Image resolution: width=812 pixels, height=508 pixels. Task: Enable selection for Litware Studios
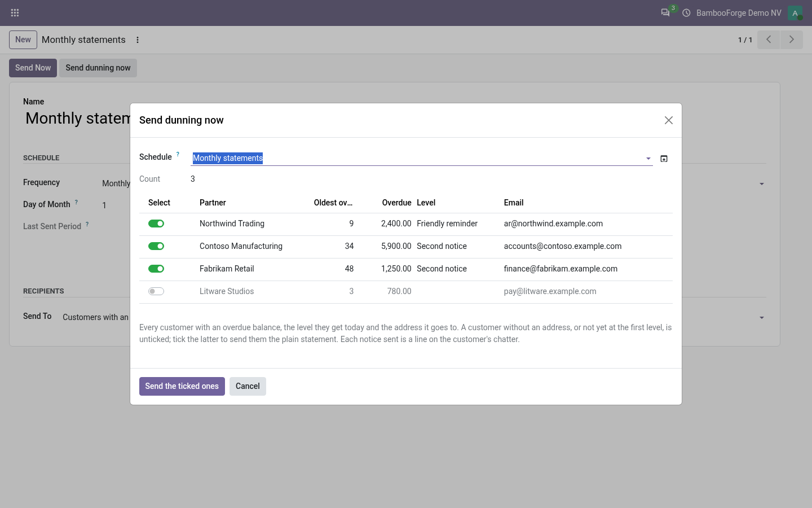(156, 291)
